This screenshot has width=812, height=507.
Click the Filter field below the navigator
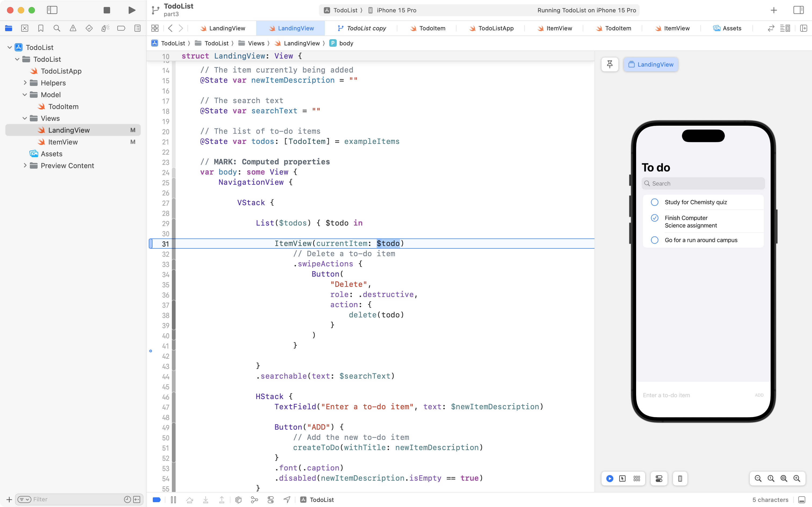(67, 499)
